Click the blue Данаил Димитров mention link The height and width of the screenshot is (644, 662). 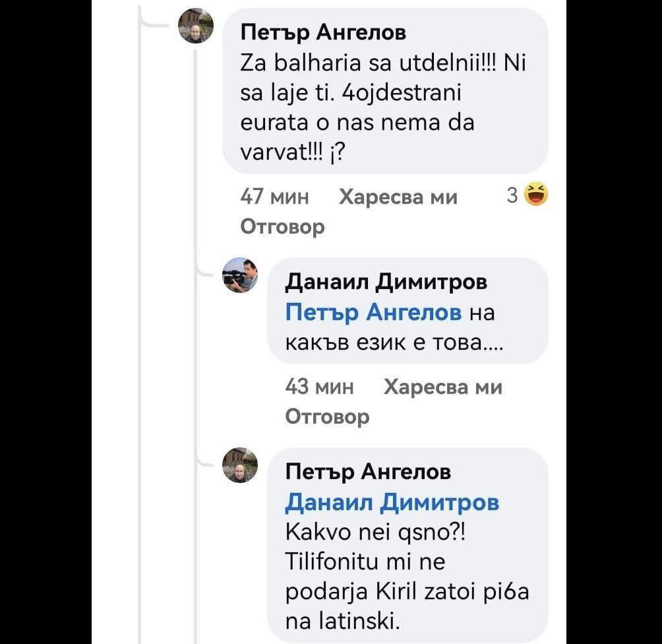pos(392,503)
